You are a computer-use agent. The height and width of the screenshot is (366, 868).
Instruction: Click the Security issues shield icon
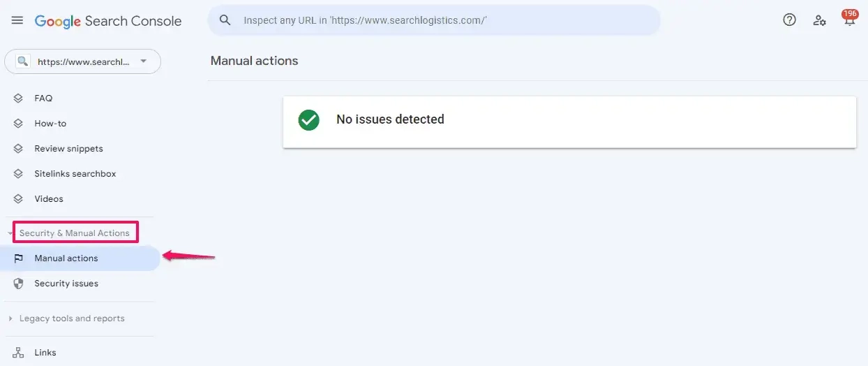[x=19, y=284]
